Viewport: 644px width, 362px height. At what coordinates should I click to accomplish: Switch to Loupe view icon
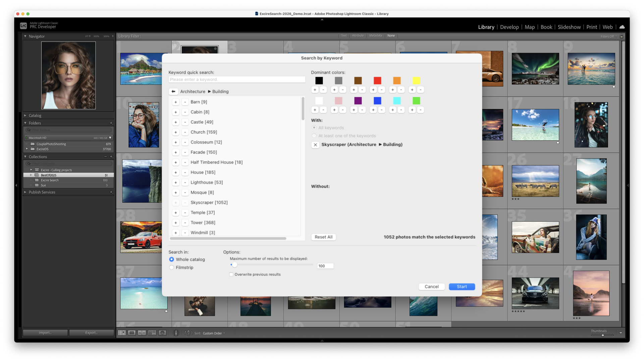[132, 333]
